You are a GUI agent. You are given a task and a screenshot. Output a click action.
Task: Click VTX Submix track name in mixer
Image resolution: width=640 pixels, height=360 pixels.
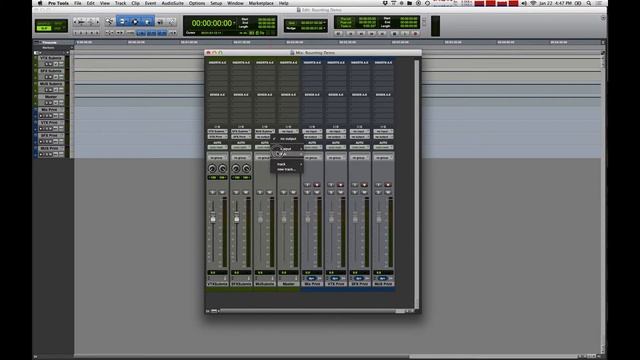tap(218, 284)
